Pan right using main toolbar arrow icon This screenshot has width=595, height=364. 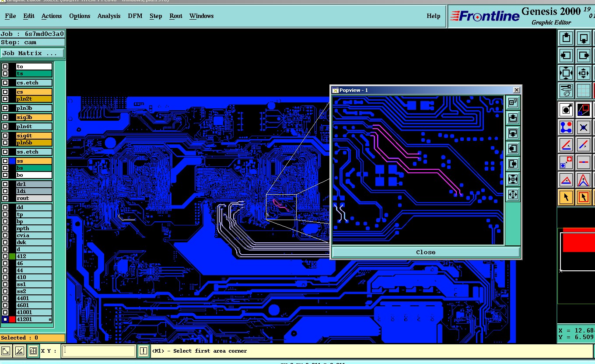point(584,56)
